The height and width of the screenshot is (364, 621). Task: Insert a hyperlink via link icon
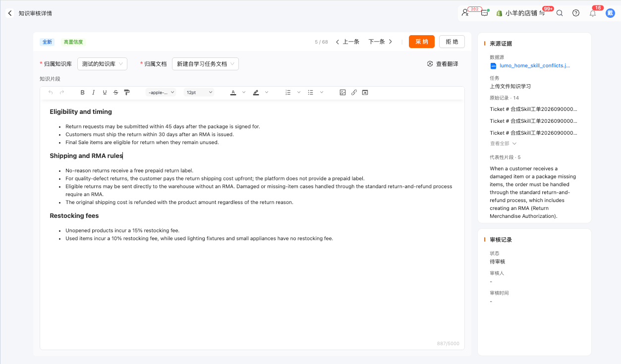[x=354, y=93]
